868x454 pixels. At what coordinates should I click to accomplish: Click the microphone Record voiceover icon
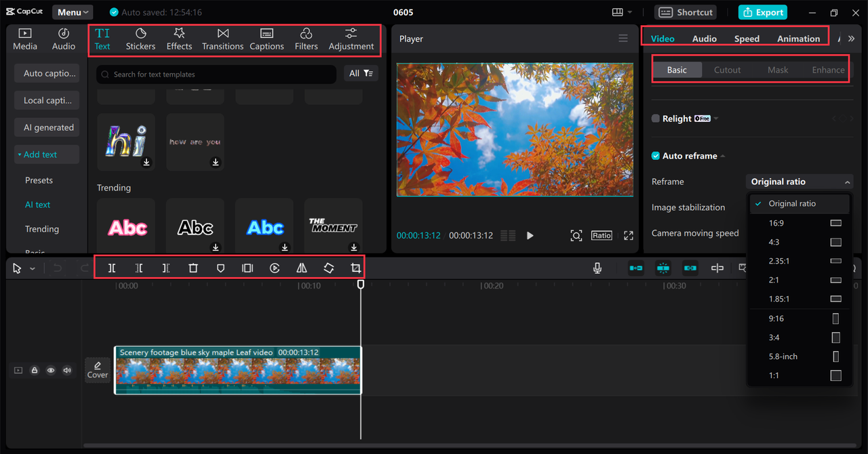point(597,268)
